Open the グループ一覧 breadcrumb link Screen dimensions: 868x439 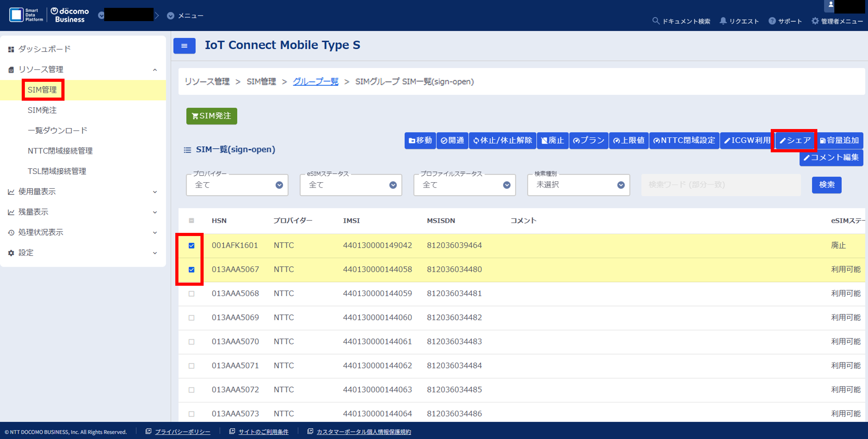[315, 82]
